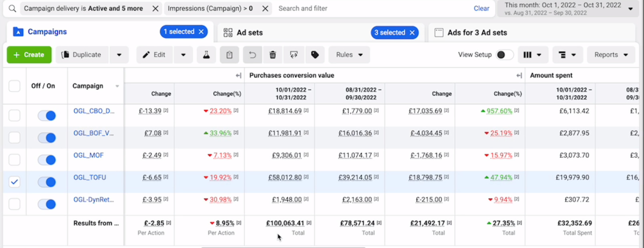The image size is (644, 248).
Task: Click the £32,352.69 total spent value
Action: (x=575, y=223)
